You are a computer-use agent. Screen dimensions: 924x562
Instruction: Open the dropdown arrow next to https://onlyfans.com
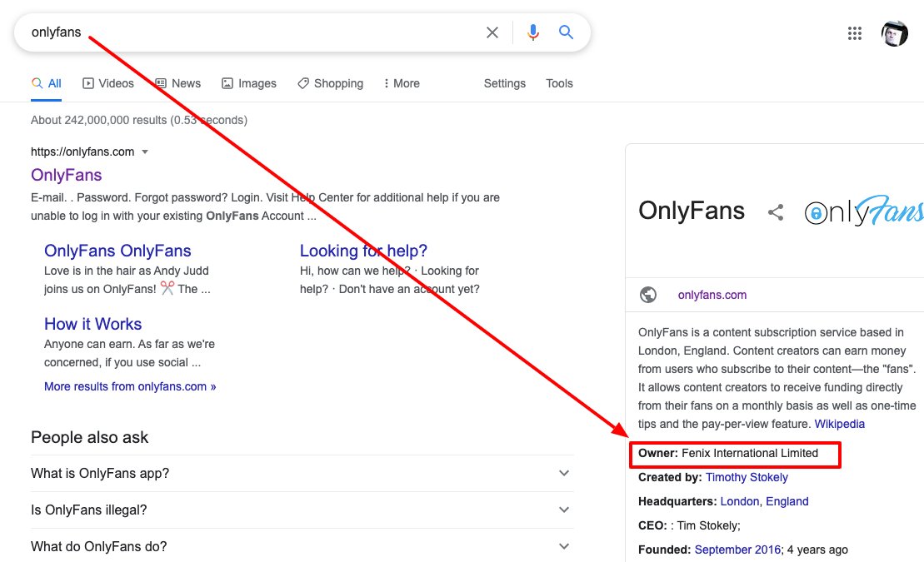click(145, 152)
